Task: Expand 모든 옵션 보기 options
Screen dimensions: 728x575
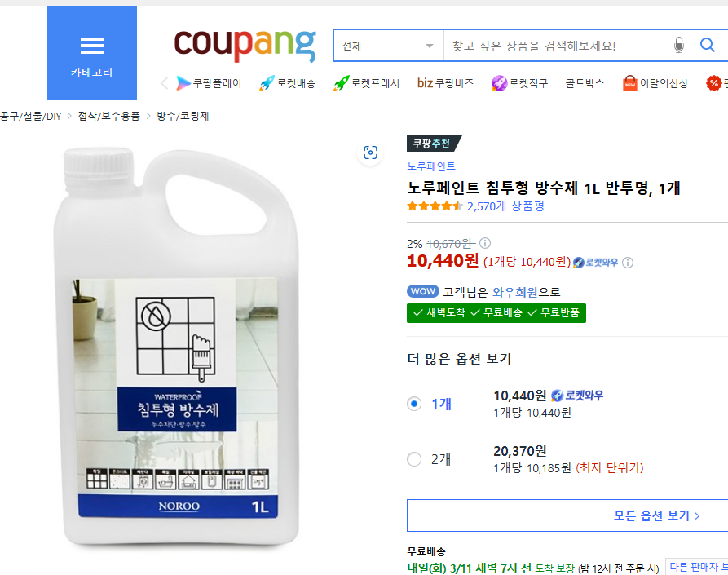Action: pos(656,515)
